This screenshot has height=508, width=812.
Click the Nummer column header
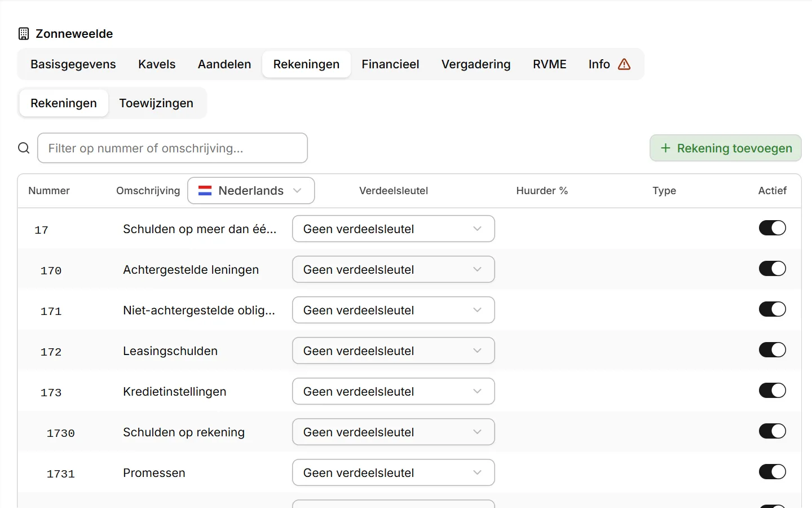point(49,191)
